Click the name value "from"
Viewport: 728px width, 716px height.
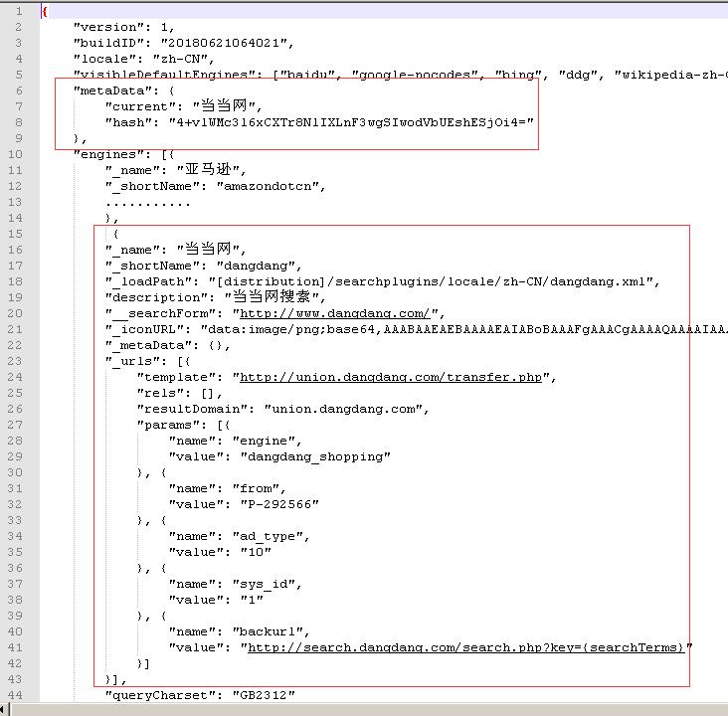click(x=256, y=488)
